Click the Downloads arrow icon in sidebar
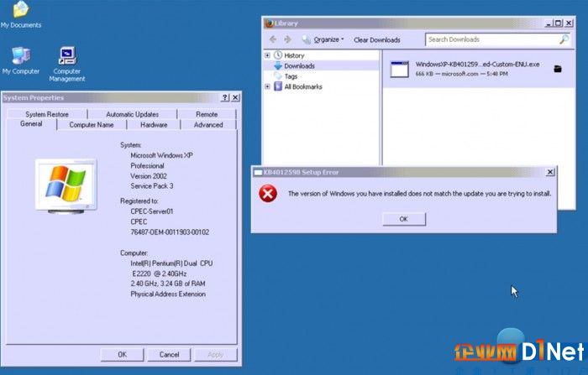588x375 pixels. 278,66
